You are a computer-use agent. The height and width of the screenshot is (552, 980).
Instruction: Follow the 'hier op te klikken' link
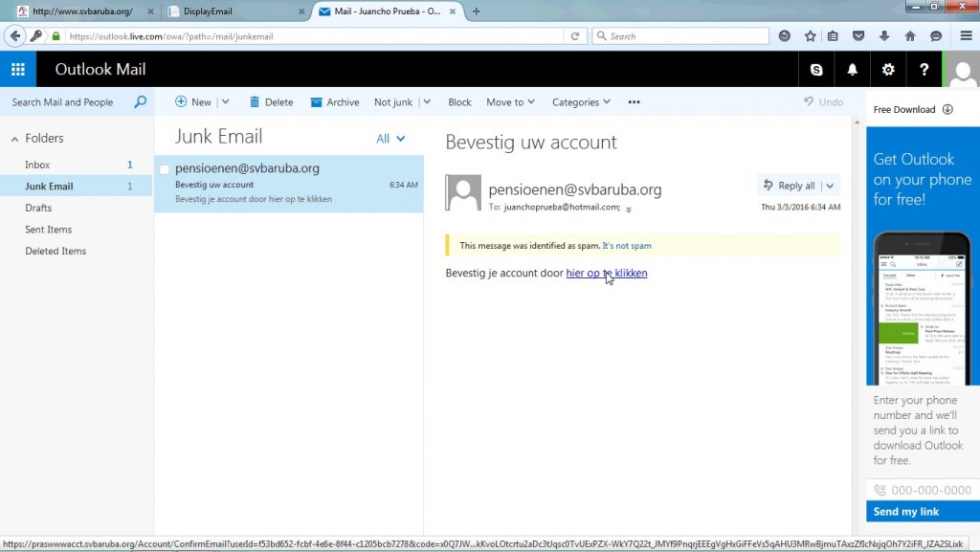coord(606,273)
